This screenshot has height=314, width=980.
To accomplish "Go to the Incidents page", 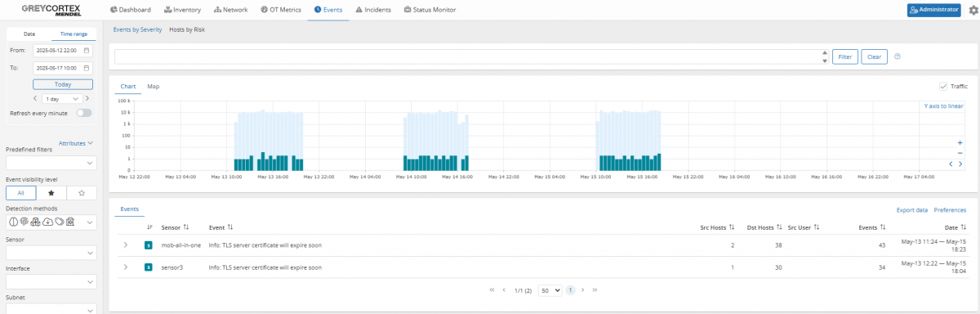I will pos(373,10).
